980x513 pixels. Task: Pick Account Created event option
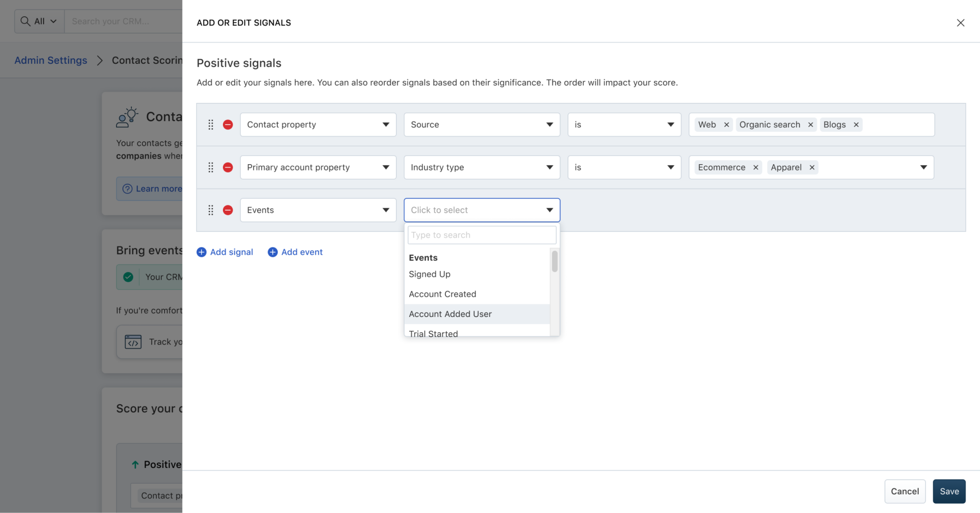pos(442,294)
